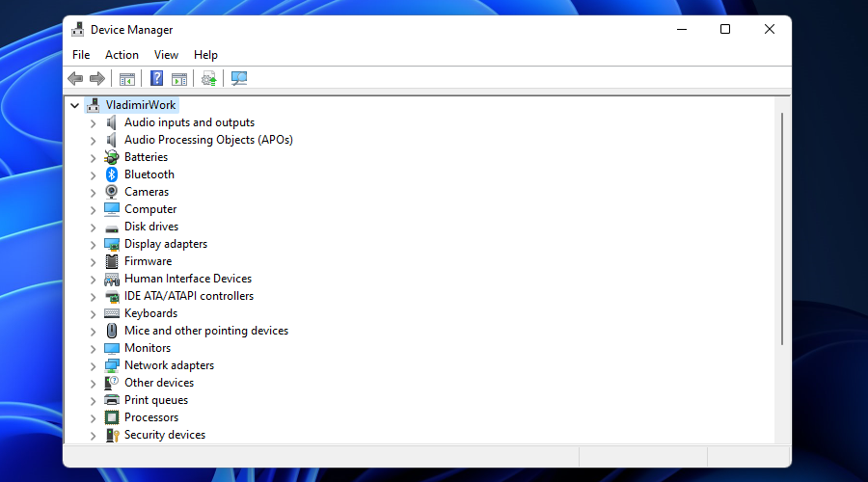Click the Security devices key icon
Screen dimensions: 868x482
[112, 435]
